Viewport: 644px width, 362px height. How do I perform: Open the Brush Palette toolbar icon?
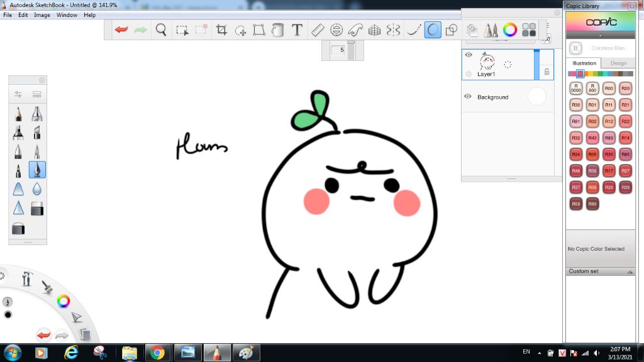click(491, 30)
